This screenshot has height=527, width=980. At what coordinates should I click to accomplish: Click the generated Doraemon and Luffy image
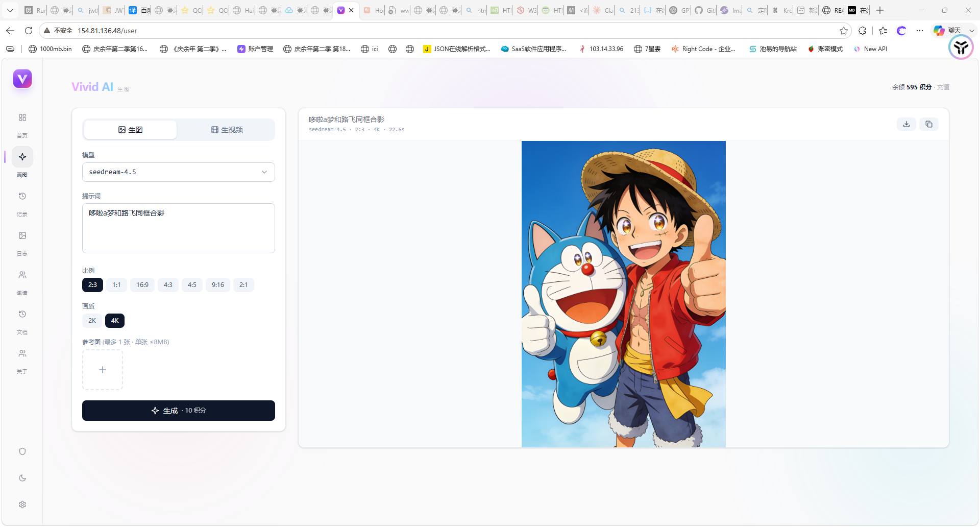coord(623,294)
